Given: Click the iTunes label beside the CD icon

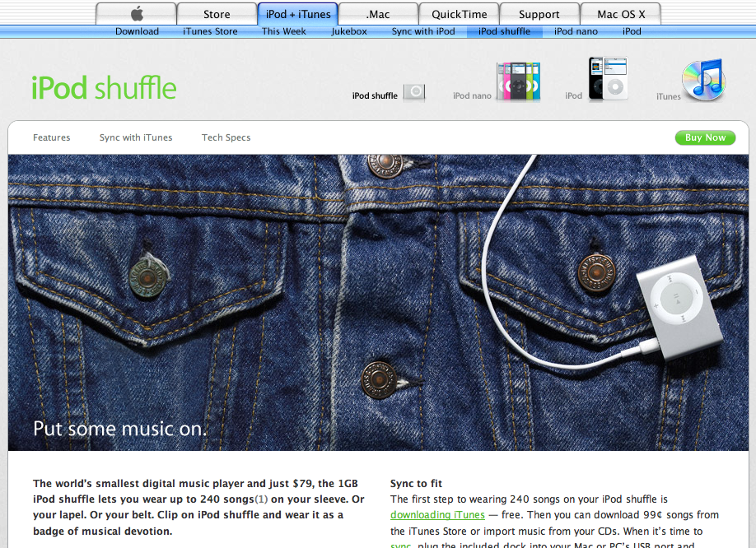Looking at the screenshot, I should (x=668, y=96).
